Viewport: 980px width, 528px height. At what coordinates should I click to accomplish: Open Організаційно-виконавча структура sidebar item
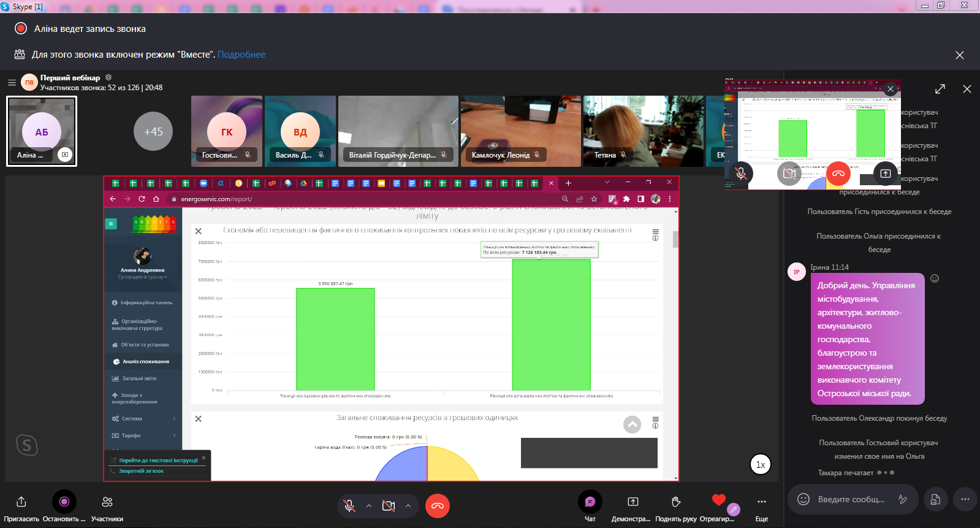click(143, 324)
